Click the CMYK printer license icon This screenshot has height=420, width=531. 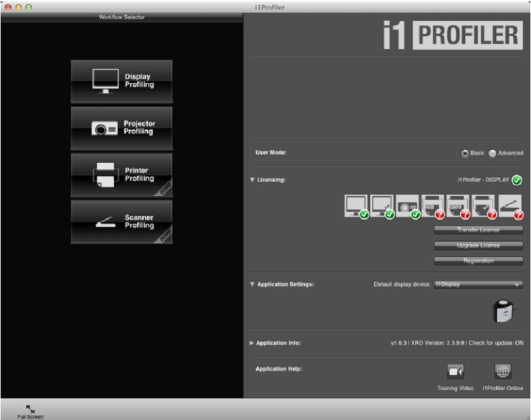click(x=458, y=206)
